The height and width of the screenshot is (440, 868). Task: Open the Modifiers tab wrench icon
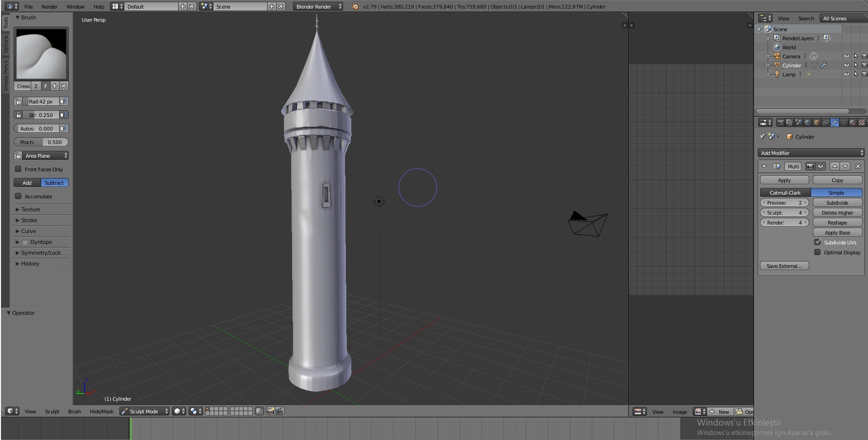(x=835, y=122)
